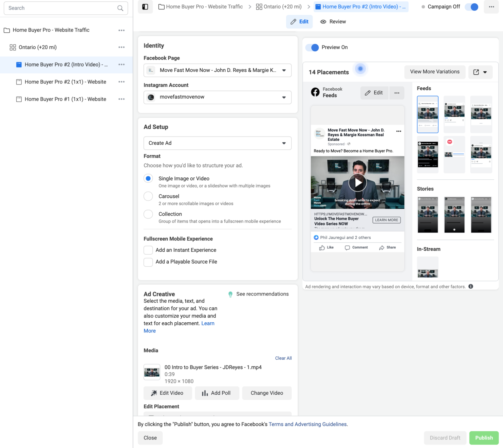This screenshot has width=503, height=448.
Task: Open options for Home Buyer Pro #2 (1x1) - Website
Action: [x=121, y=82]
